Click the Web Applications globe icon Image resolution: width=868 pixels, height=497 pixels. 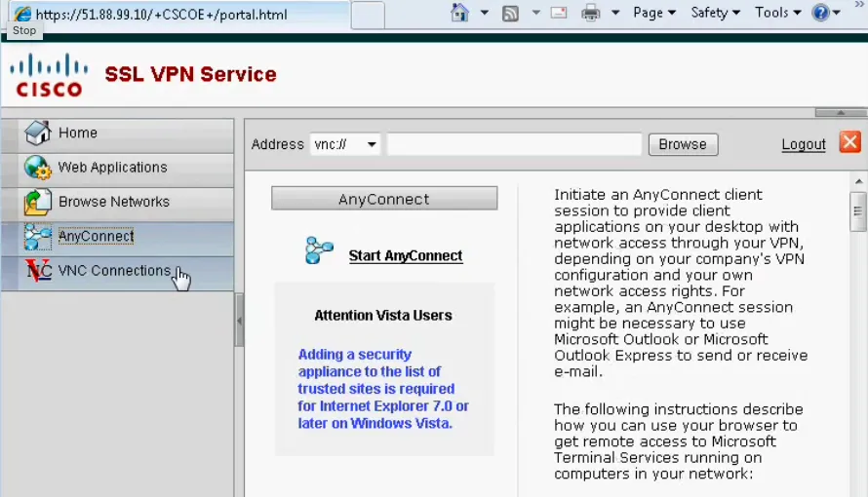[38, 168]
